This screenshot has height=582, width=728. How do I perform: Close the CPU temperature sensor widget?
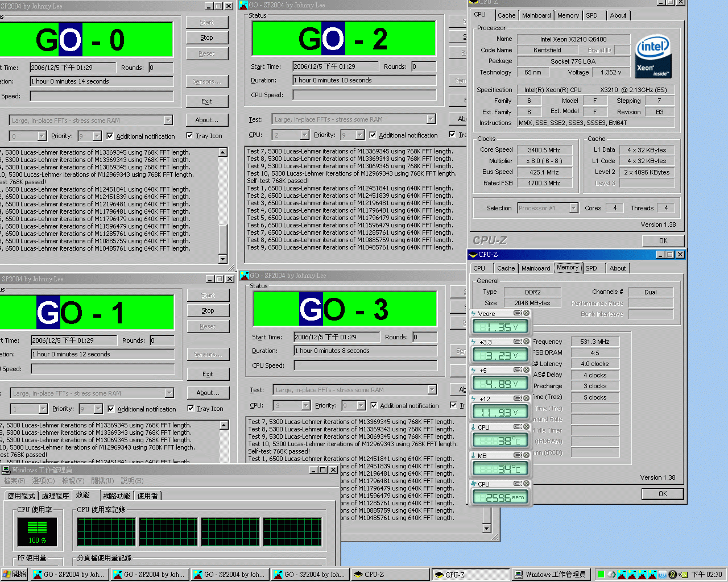click(527, 427)
